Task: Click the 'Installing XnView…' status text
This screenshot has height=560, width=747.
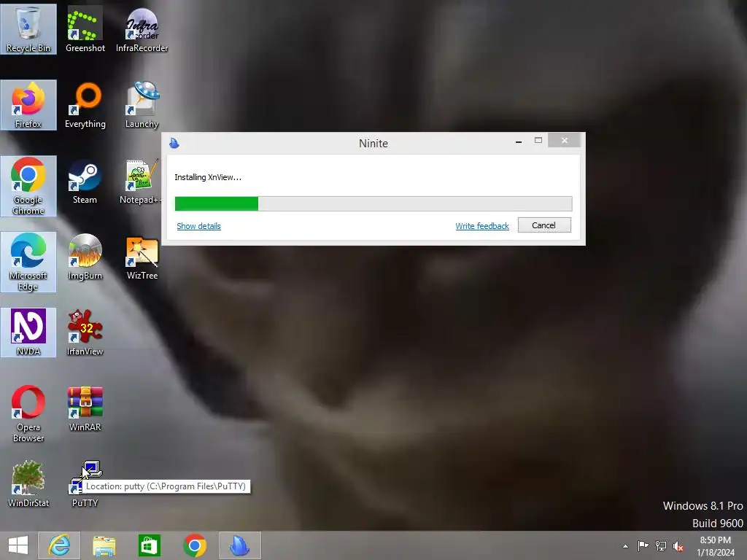Action: coord(208,177)
